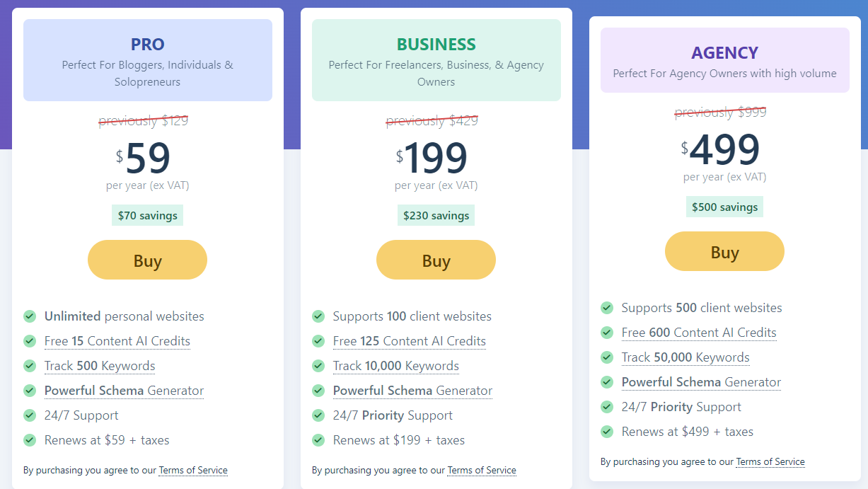Click checkmark icon next to Supports 100 client websites
The image size is (868, 489).
[318, 316]
